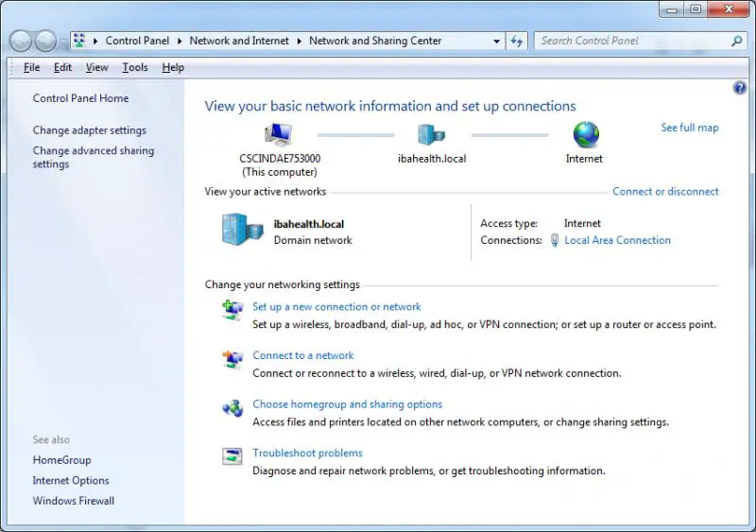Image resolution: width=756 pixels, height=532 pixels.
Task: Close the Network and Sharing Center window
Action: 729,9
